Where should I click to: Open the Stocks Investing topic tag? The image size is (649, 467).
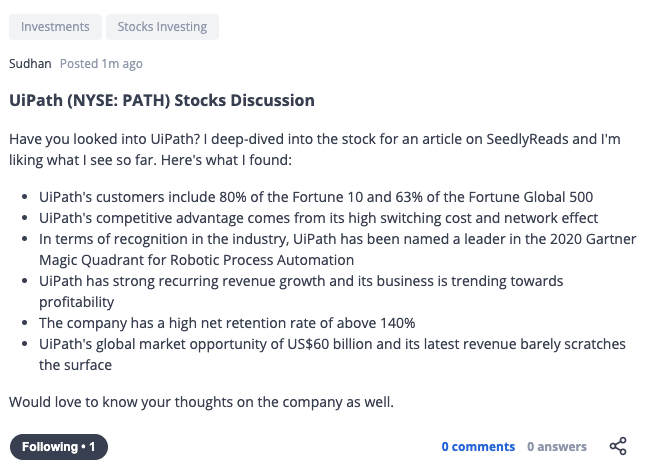(162, 27)
